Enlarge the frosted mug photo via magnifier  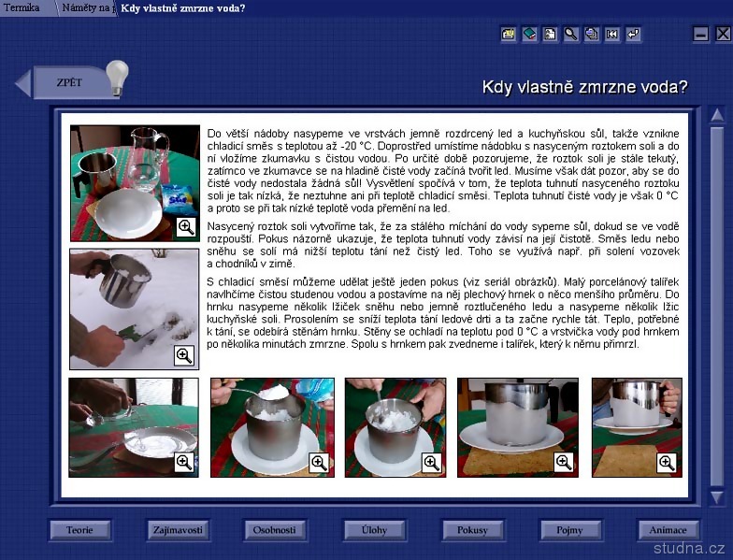563,462
